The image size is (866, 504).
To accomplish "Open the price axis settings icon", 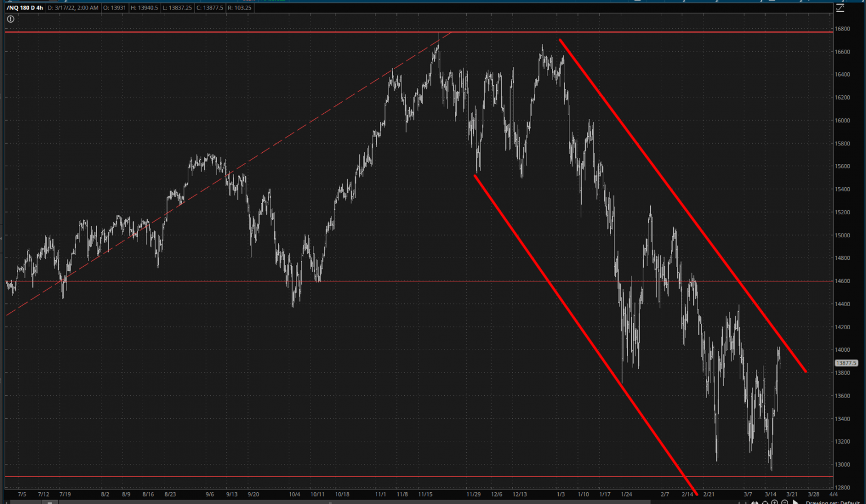I will point(840,8).
